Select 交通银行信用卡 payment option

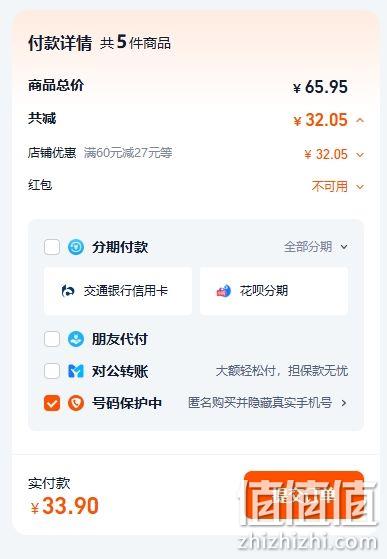[x=118, y=291]
